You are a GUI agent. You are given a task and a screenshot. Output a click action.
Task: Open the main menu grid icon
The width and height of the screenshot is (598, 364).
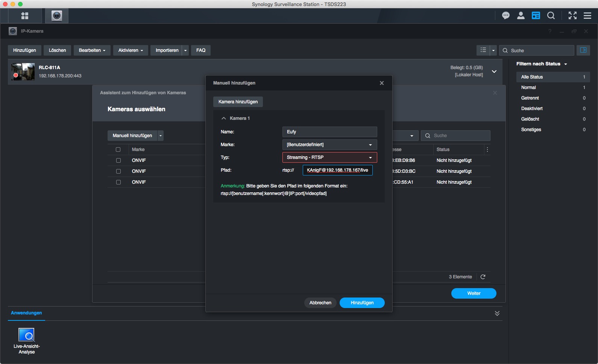[x=25, y=16]
